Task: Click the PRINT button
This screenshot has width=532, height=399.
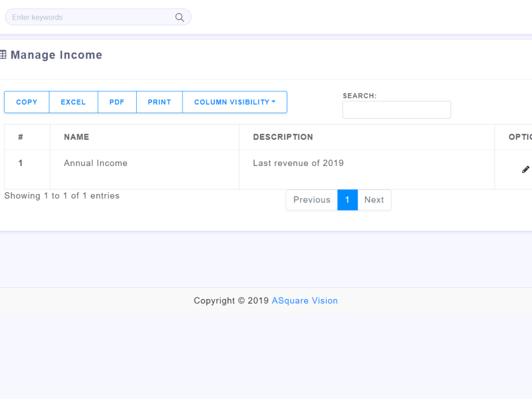Action: point(160,102)
